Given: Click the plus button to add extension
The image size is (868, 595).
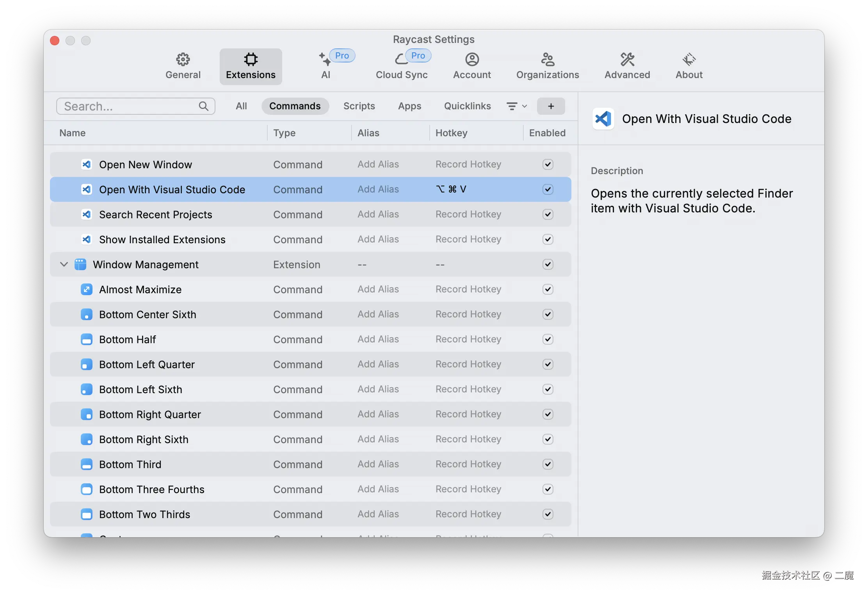Looking at the screenshot, I should pos(551,106).
